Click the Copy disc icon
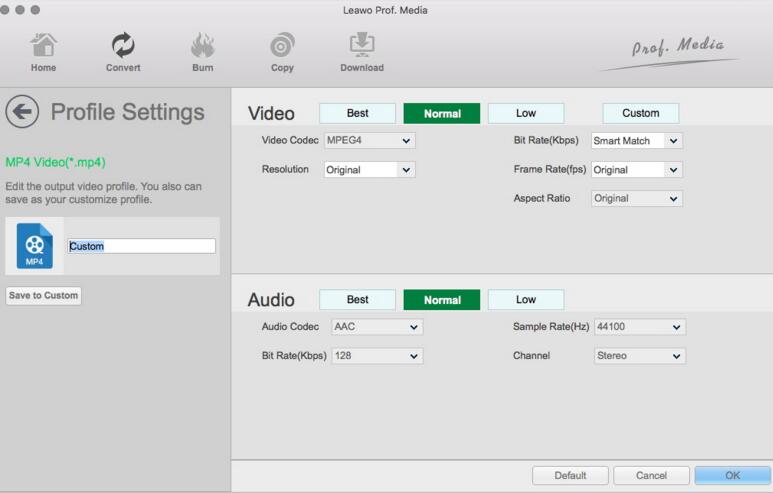Image resolution: width=773 pixels, height=493 pixels. pos(282,46)
